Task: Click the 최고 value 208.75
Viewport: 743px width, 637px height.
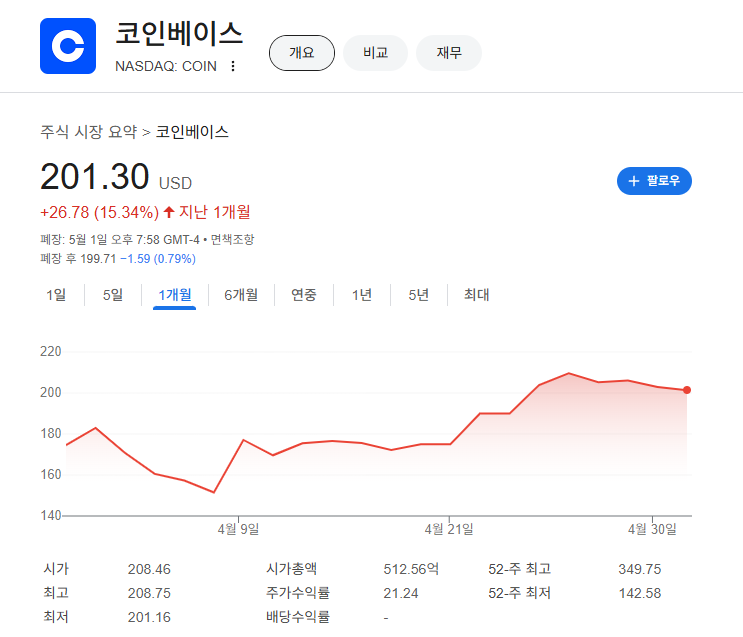Action: [x=149, y=593]
